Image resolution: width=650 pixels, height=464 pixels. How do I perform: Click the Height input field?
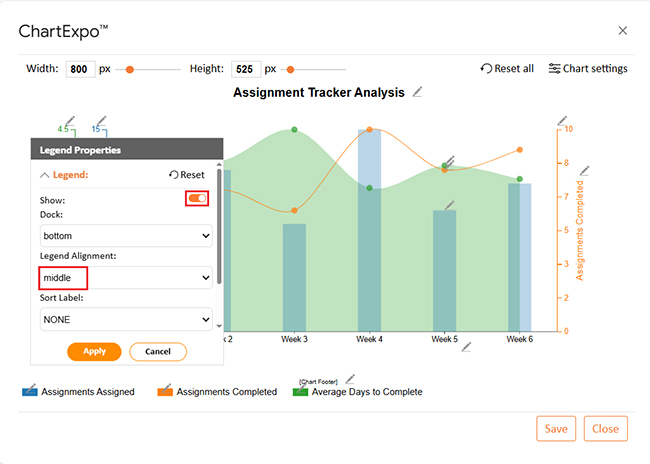tap(245, 69)
